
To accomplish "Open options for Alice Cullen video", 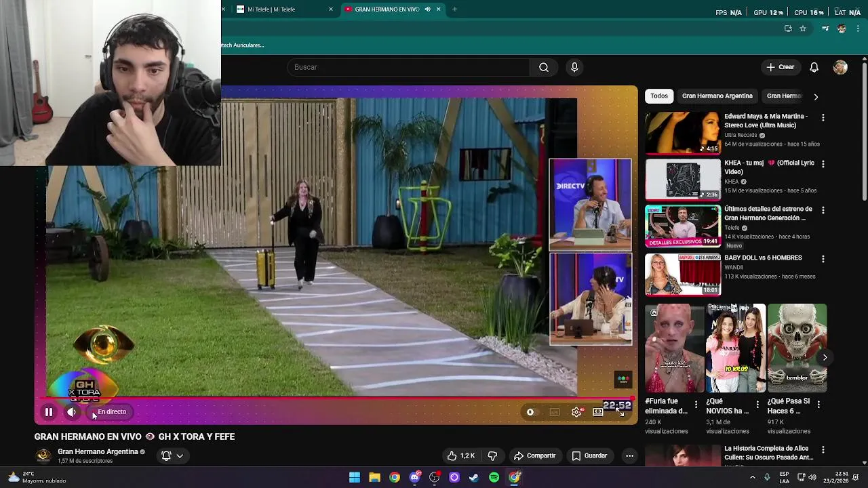I will point(823,450).
